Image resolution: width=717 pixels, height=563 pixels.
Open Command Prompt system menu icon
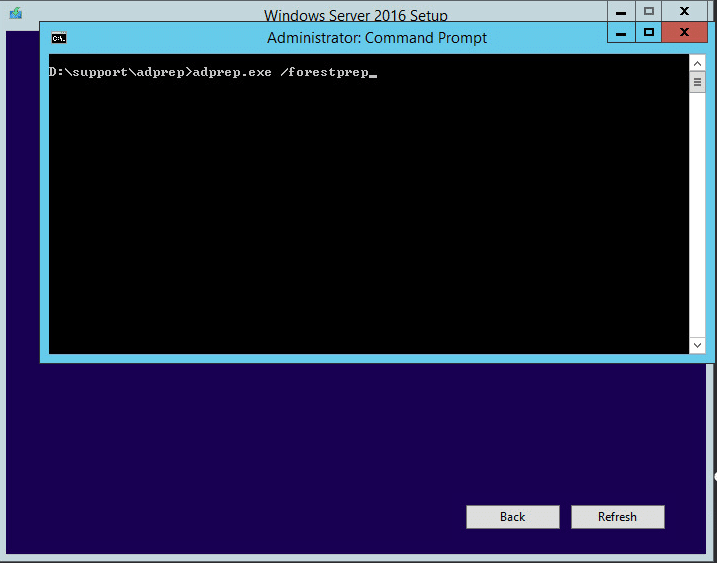tap(59, 38)
